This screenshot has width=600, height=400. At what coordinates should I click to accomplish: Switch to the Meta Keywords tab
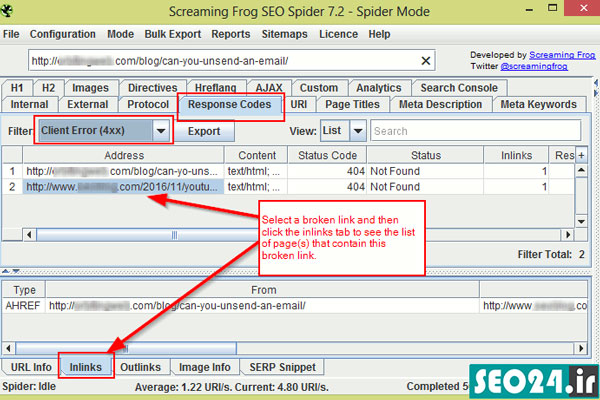pyautogui.click(x=538, y=104)
